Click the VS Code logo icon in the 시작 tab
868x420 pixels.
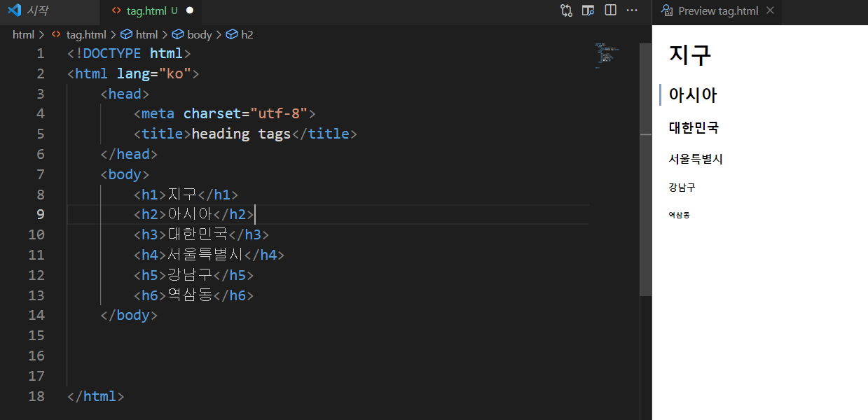click(14, 10)
